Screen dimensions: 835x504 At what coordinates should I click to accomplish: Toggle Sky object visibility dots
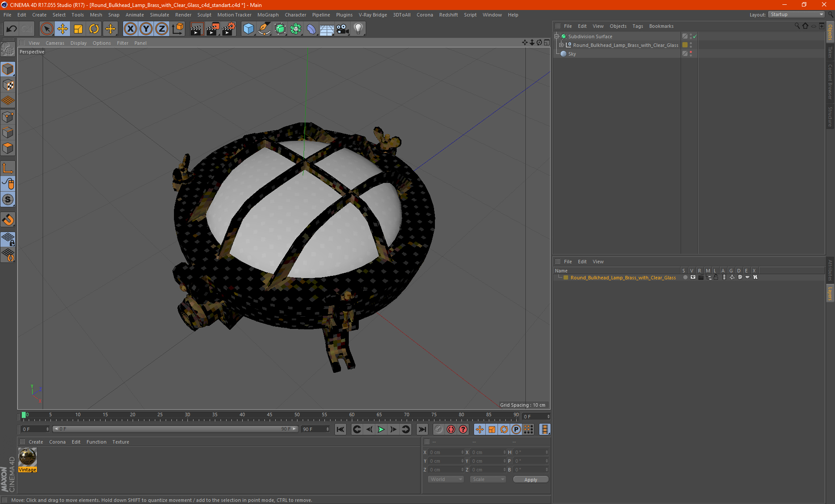tap(691, 54)
